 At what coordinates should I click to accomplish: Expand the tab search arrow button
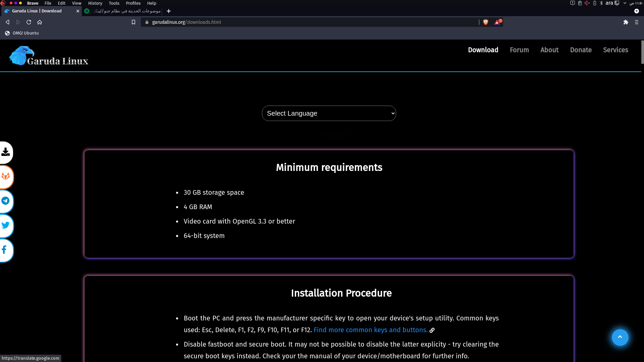pos(636,11)
